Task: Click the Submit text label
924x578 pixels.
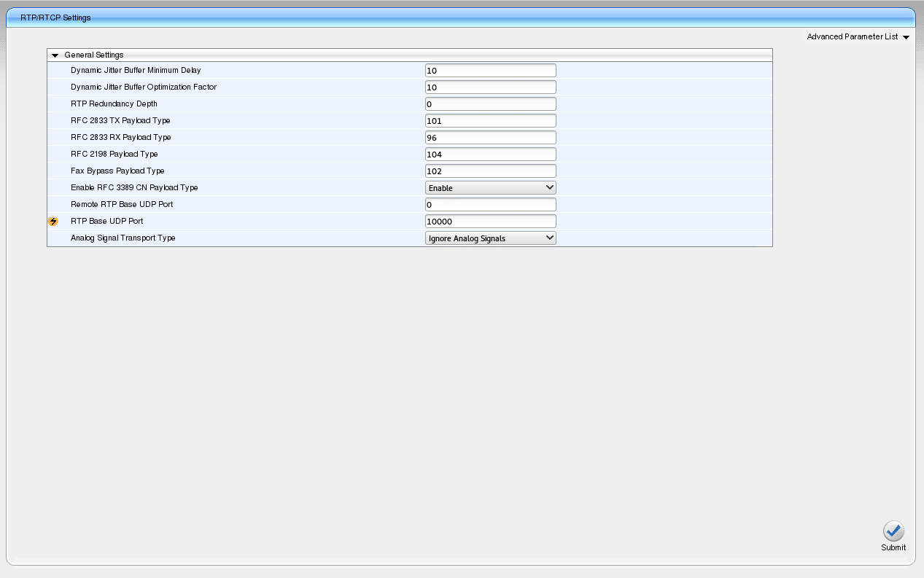Action: point(893,548)
